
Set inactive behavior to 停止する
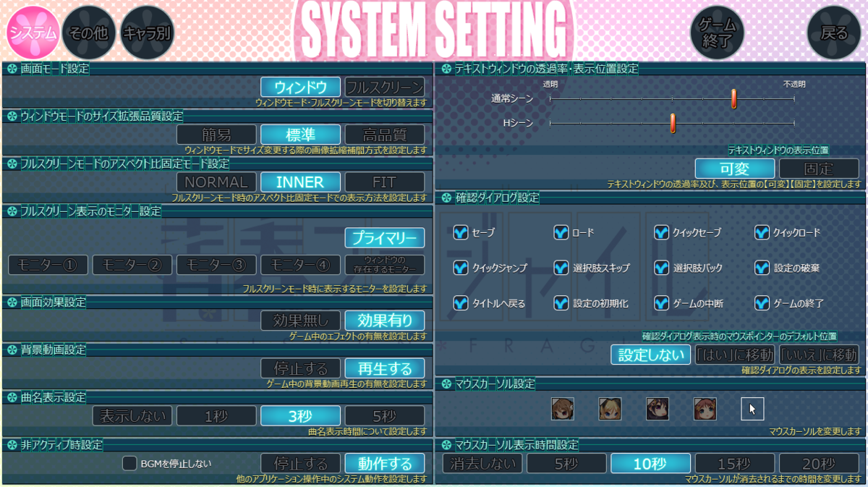click(301, 464)
